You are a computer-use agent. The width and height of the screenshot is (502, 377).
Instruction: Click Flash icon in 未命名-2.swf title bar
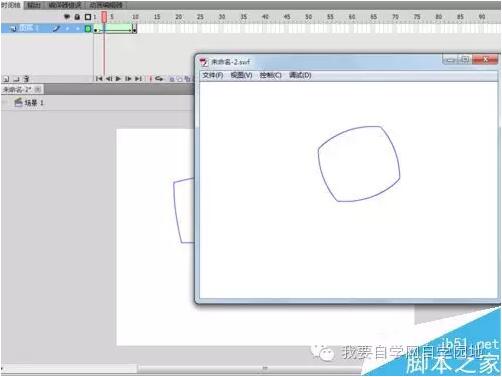pos(203,62)
